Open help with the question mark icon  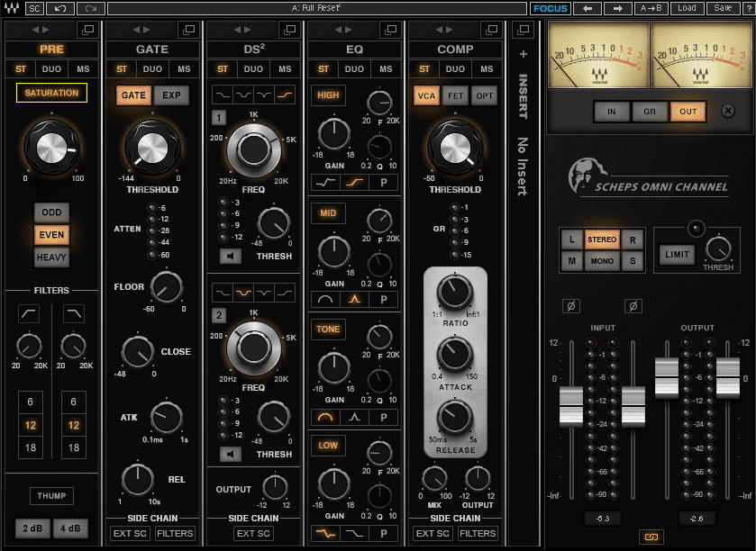tap(749, 8)
